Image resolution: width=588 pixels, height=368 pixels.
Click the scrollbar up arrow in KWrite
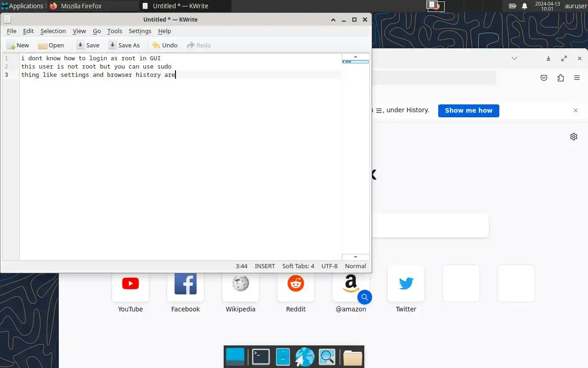click(356, 57)
